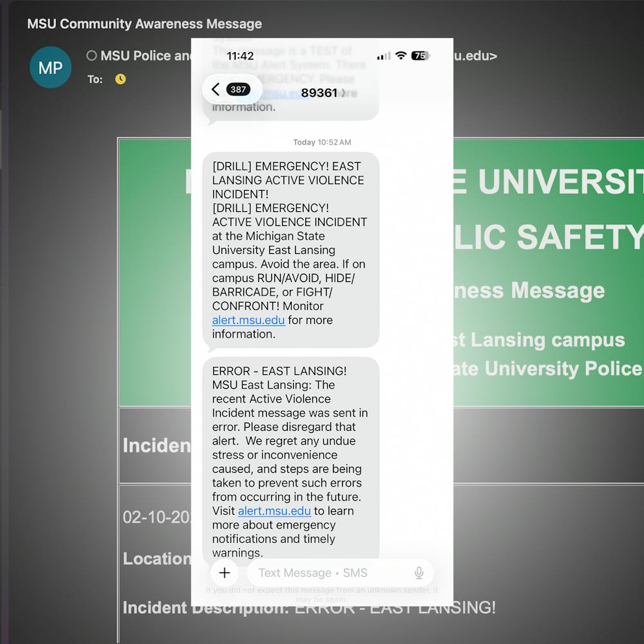The image size is (644, 644).
Task: Tap the plus attachment button
Action: click(x=224, y=573)
